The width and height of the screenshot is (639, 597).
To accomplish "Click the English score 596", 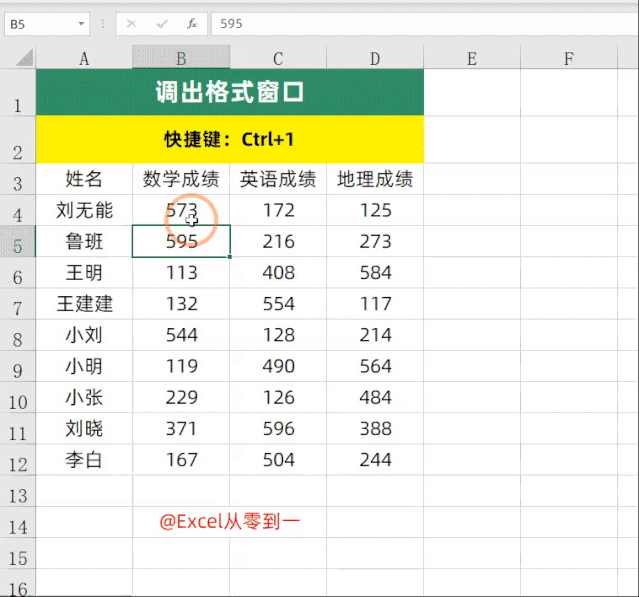I will point(278,429).
